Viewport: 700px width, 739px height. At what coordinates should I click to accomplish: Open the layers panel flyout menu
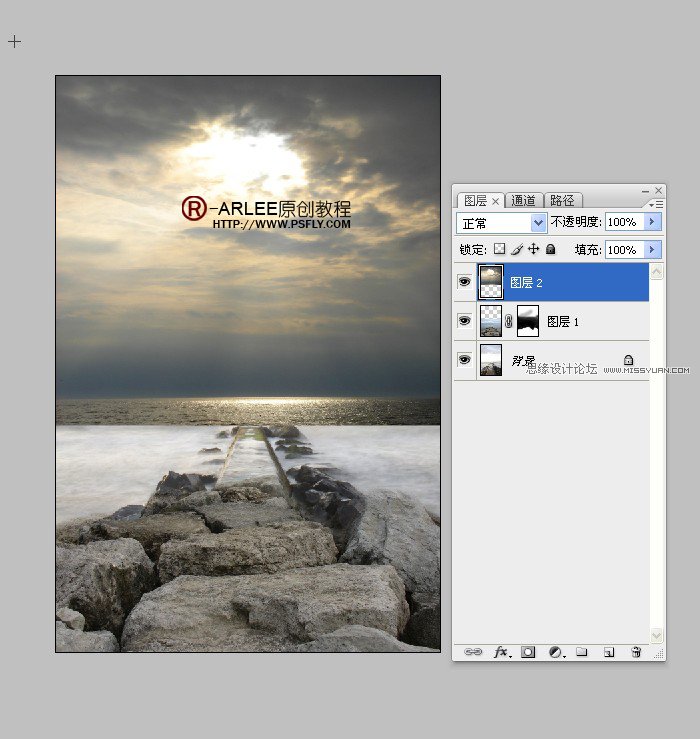656,205
